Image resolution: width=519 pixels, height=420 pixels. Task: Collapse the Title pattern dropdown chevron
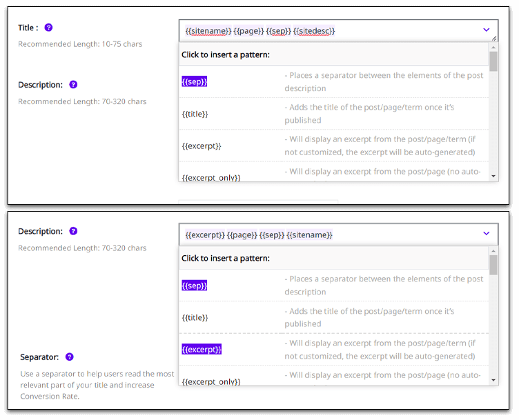487,30
